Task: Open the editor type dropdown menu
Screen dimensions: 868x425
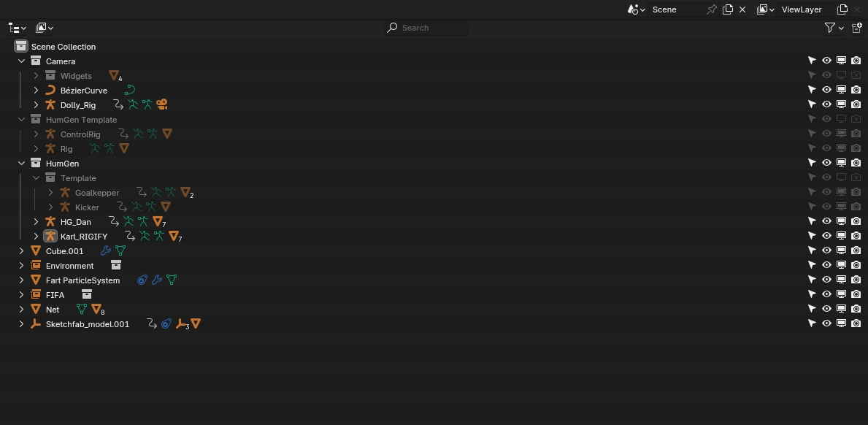Action: (x=18, y=28)
